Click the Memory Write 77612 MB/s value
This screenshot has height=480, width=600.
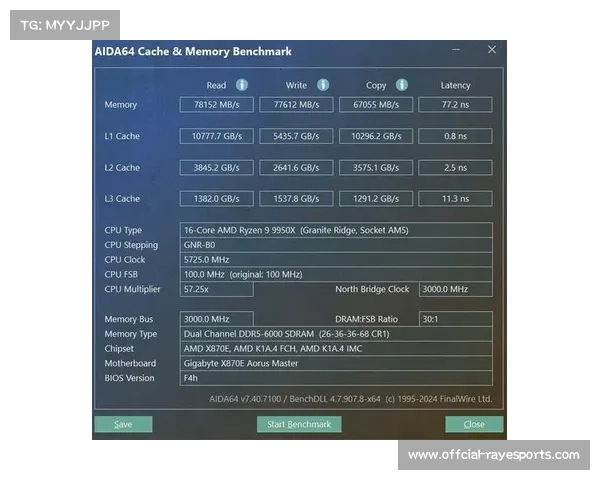coord(296,105)
